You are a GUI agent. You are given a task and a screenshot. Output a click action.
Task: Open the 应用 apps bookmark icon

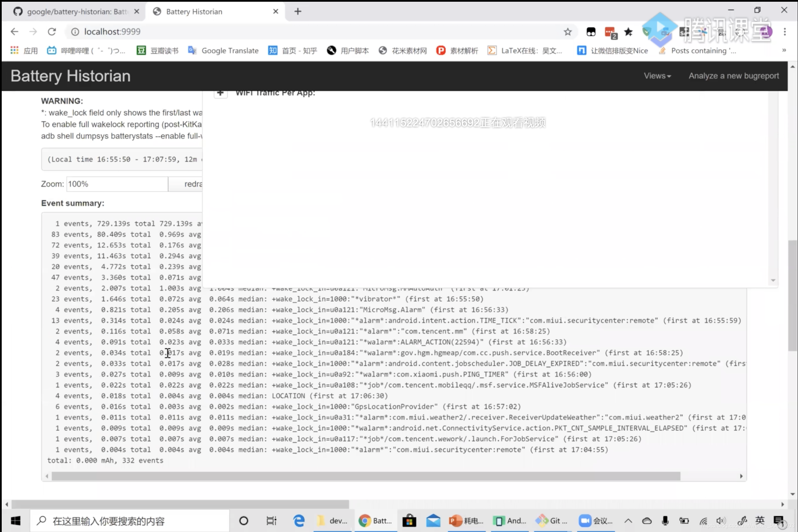click(x=14, y=51)
